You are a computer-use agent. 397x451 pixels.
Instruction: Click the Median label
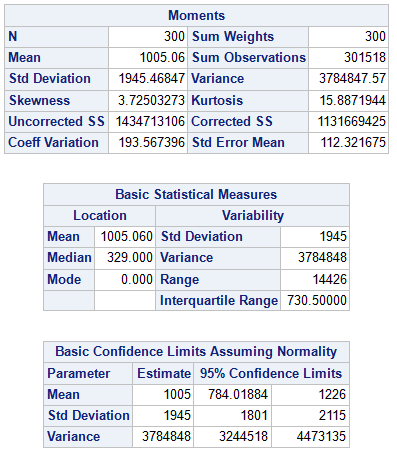[x=69, y=257]
